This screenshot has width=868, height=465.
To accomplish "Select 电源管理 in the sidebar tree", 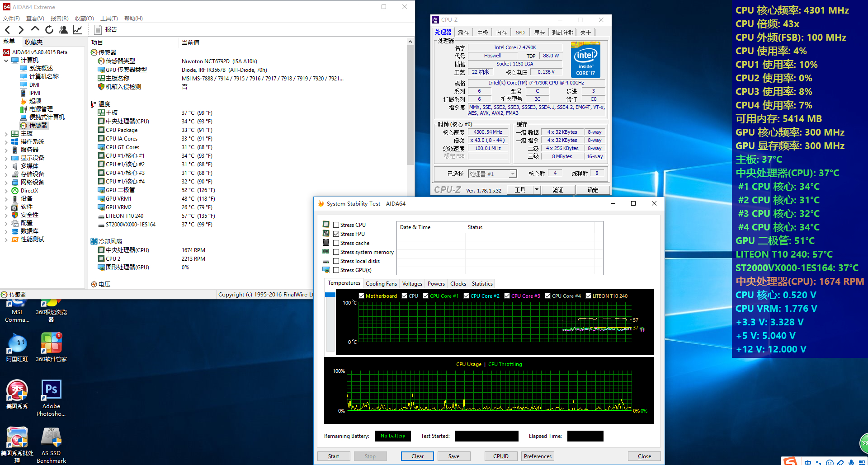I will click(x=41, y=109).
